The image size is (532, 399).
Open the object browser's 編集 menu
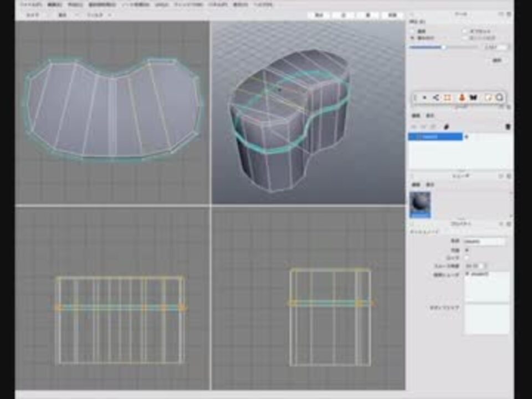click(x=416, y=116)
